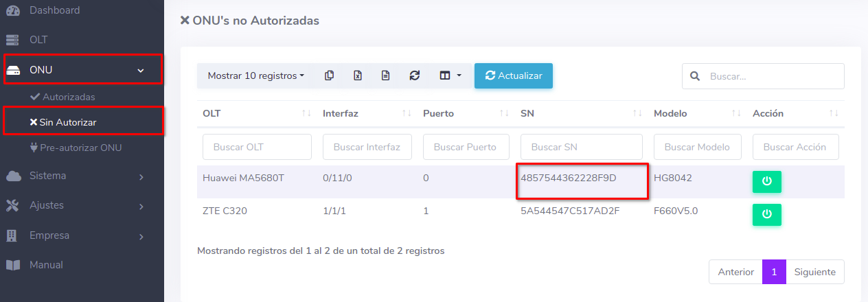Open the Mostrar 10 registros dropdown

coord(255,76)
